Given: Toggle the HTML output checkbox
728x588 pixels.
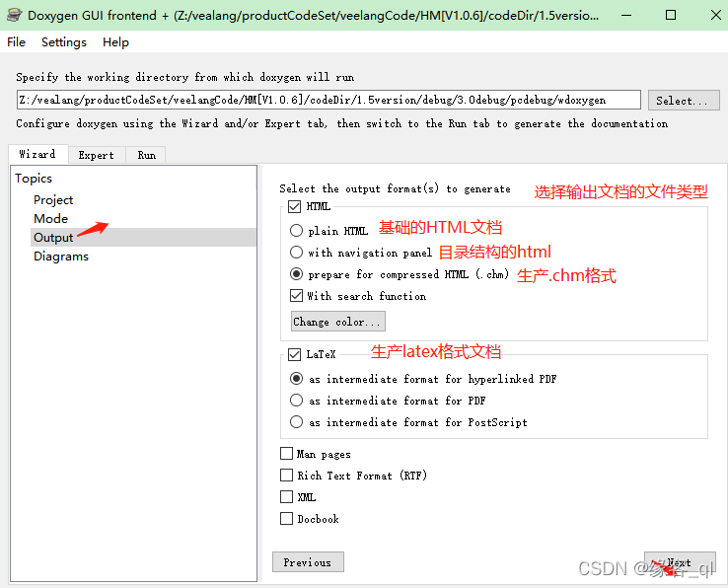Looking at the screenshot, I should (294, 206).
